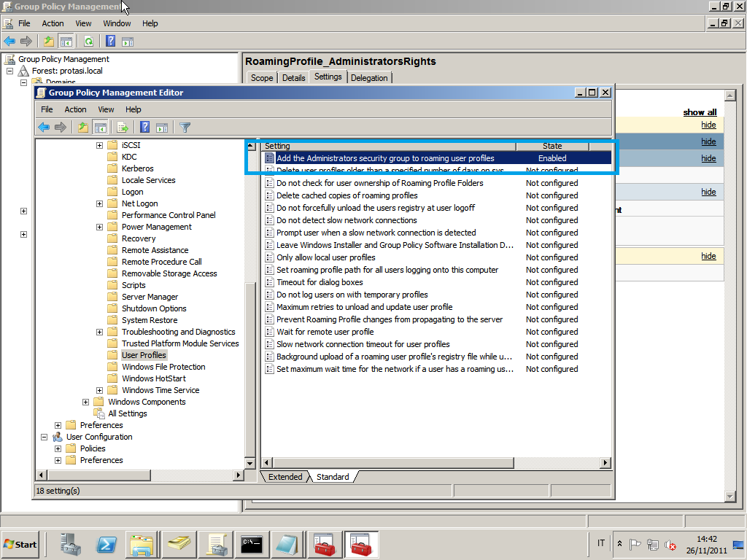The width and height of the screenshot is (747, 560).
Task: Click Back arrow in Editor toolbar
Action: tap(44, 127)
